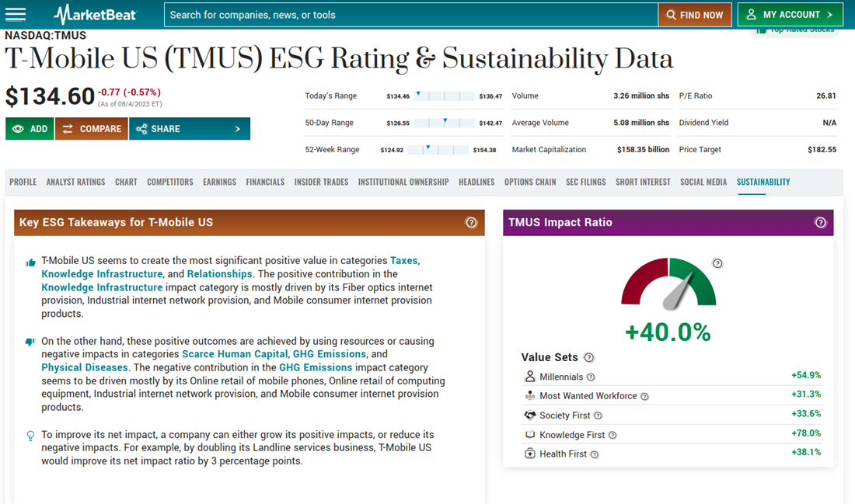Open the hamburger menu icon
Screen dimensions: 855x504
coord(16,15)
